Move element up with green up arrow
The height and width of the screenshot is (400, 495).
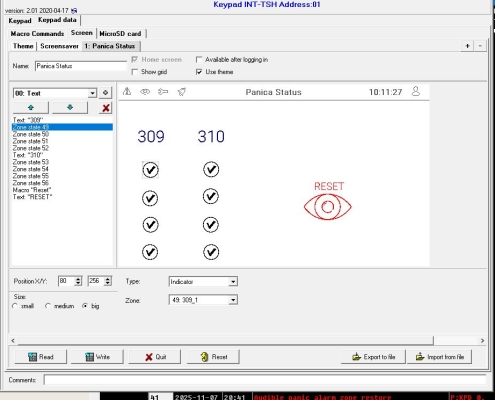point(31,108)
